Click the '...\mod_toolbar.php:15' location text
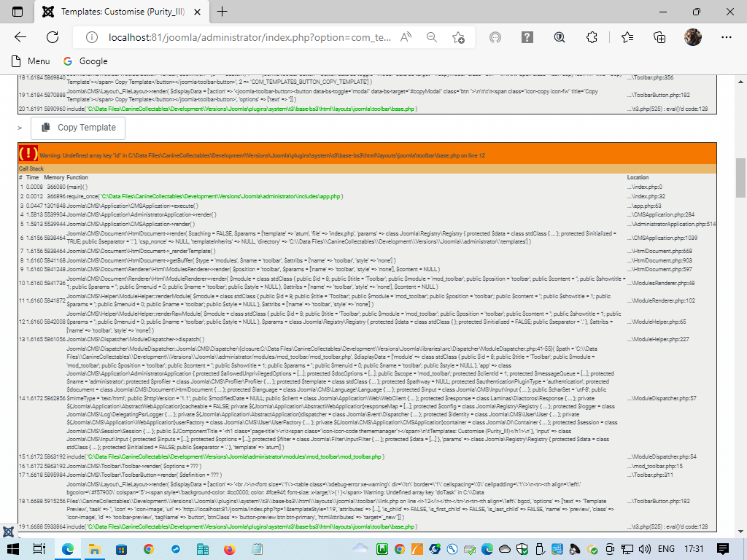This screenshot has height=560, width=747. click(x=654, y=466)
